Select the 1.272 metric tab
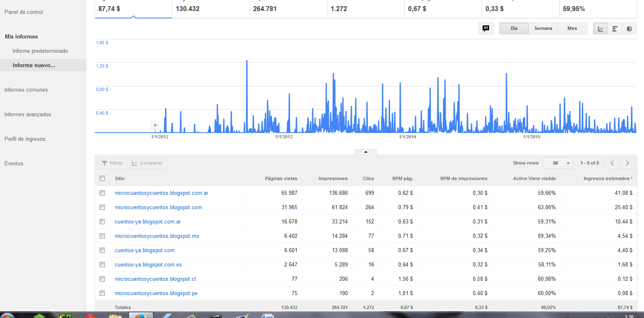The height and width of the screenshot is (318, 644). (x=365, y=9)
